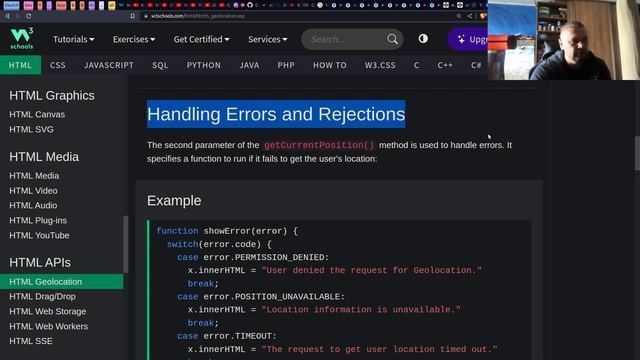Click the 'switch(error.code) {' code line
This screenshot has height=360, width=640.
point(219,244)
